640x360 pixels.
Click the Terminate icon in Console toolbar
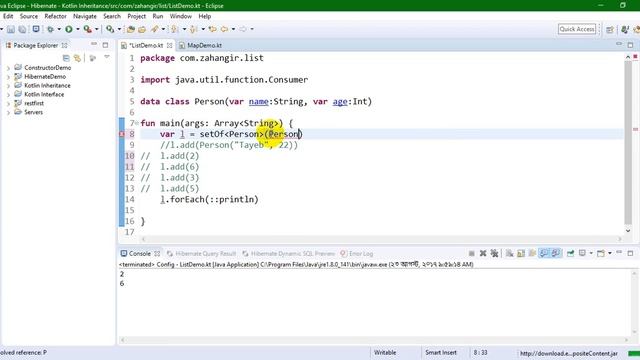(x=471, y=253)
